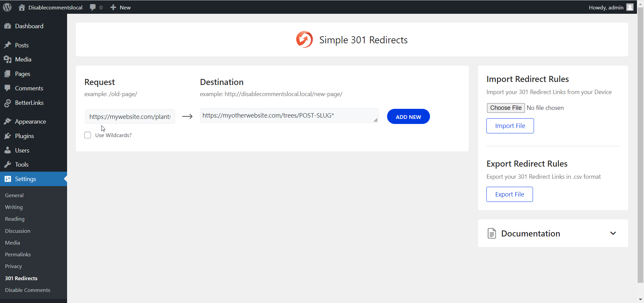Click the Import Redirect Rules heading
Image resolution: width=644 pixels, height=303 pixels.
click(528, 79)
